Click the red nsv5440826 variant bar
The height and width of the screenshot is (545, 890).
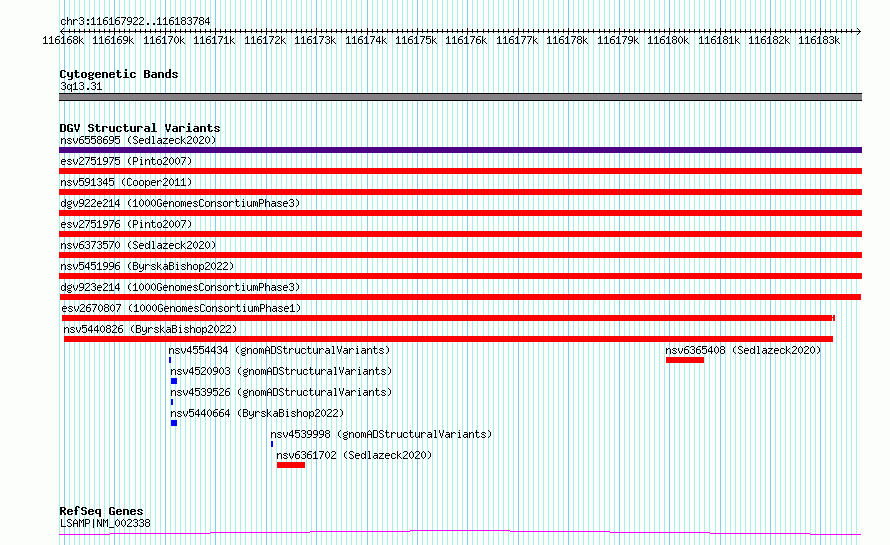coord(448,339)
